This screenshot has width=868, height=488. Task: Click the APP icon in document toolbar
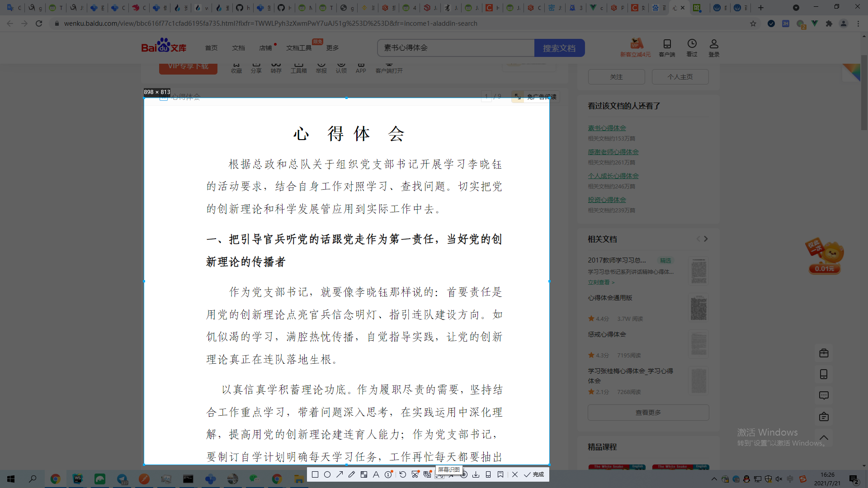[x=361, y=67]
